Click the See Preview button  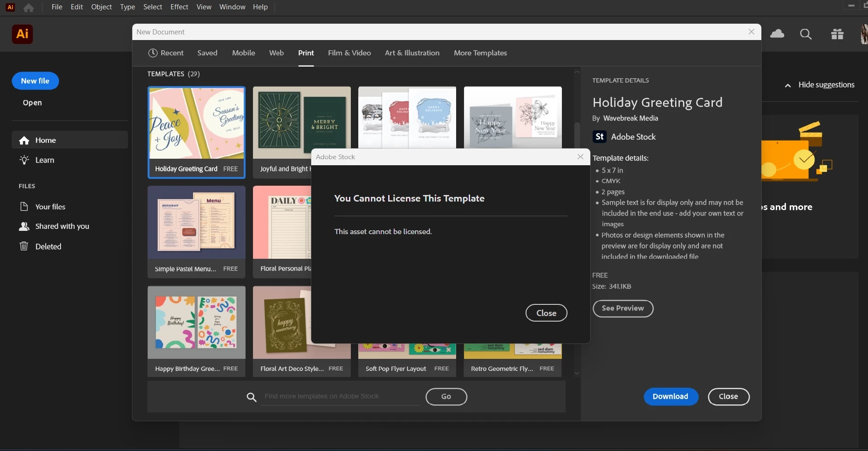[623, 308]
